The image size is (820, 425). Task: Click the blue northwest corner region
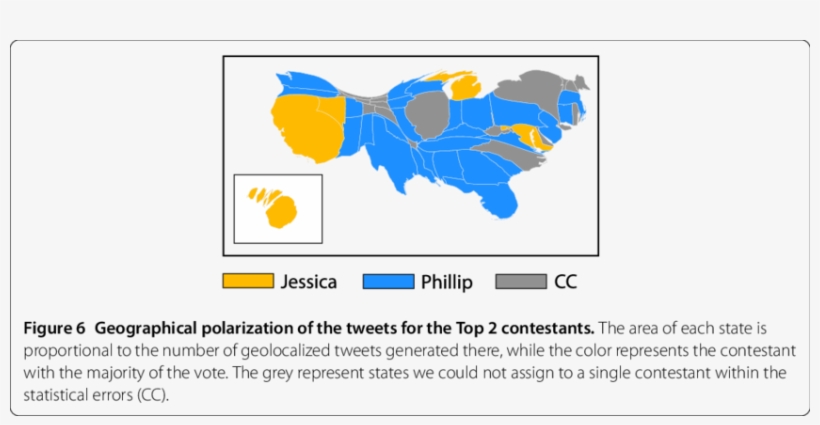tap(305, 82)
